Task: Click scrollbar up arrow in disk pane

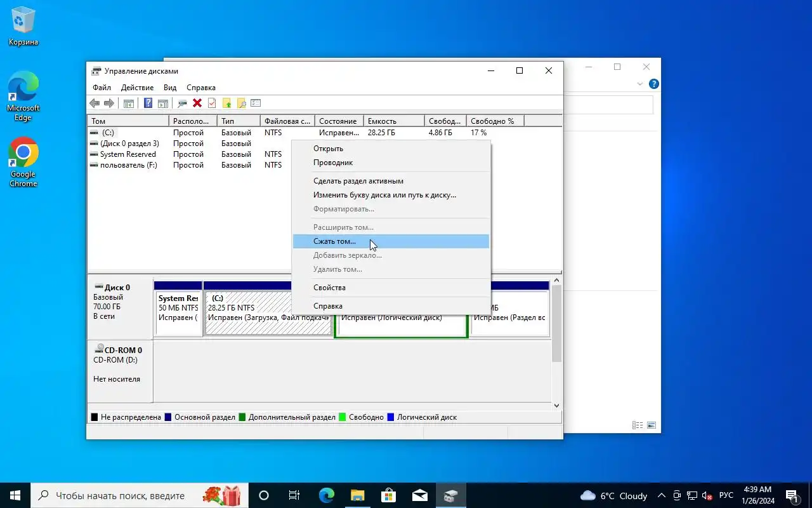Action: (557, 281)
